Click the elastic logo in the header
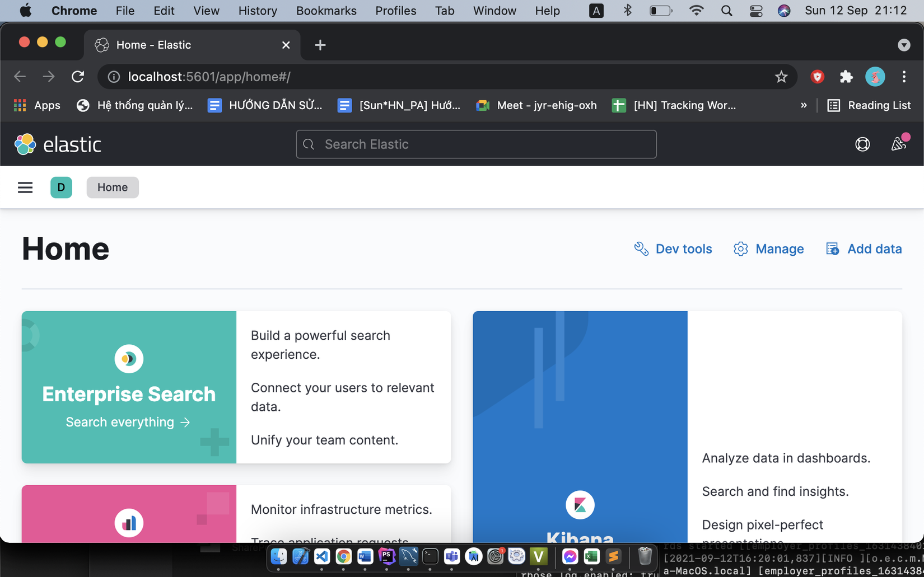The height and width of the screenshot is (577, 924). pos(58,144)
